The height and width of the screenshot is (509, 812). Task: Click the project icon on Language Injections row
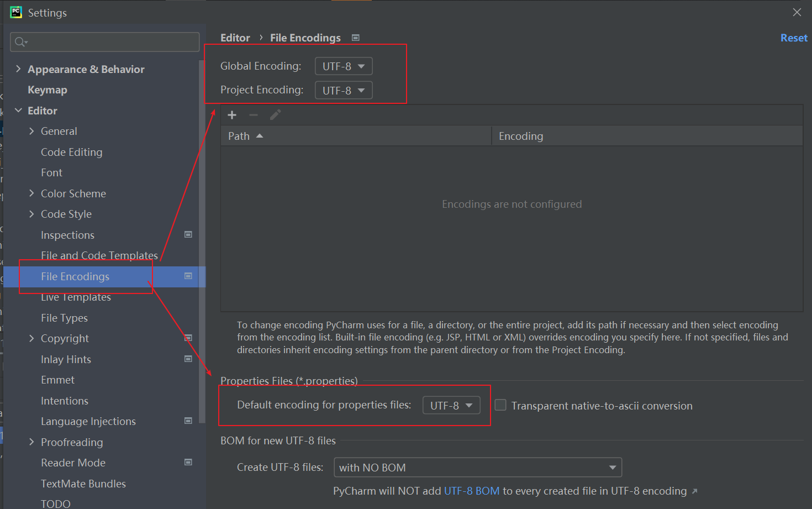188,421
